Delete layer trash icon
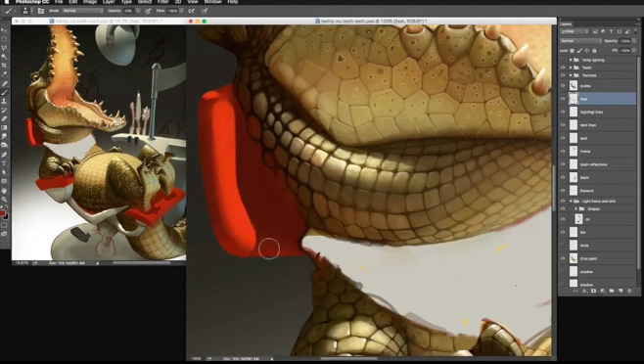The width and height of the screenshot is (644, 364). click(x=629, y=291)
